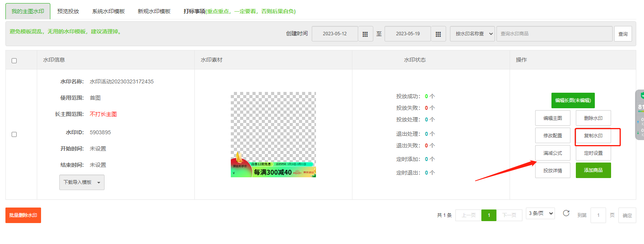Focus the 查询水印商品 search input field
The image size is (644, 244).
point(554,34)
